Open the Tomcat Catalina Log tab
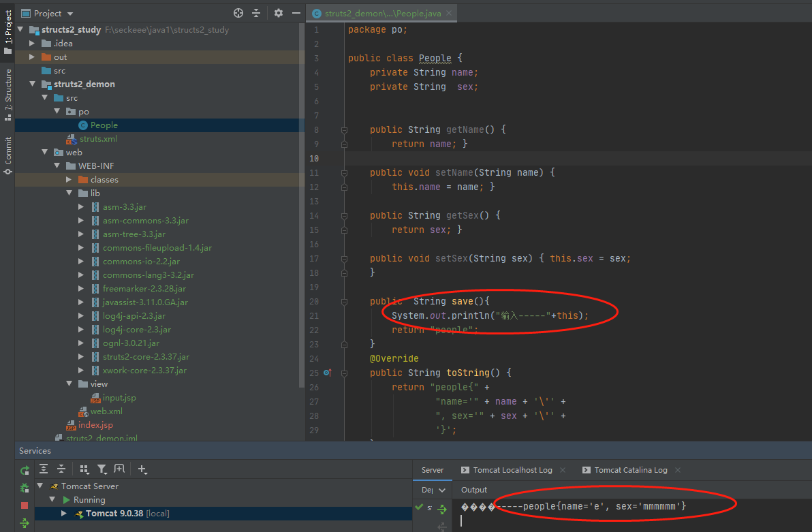The image size is (812, 532). pos(625,470)
